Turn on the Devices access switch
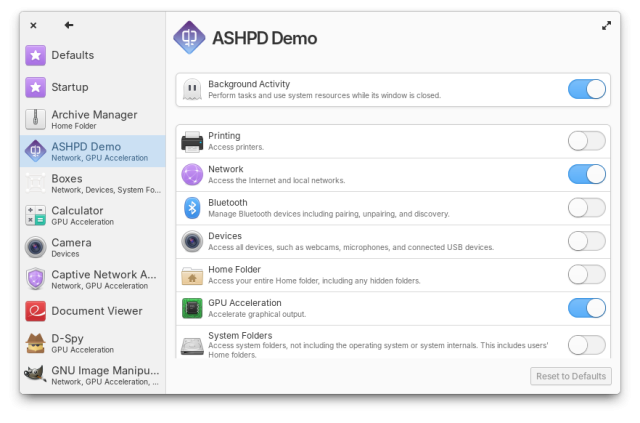The height and width of the screenshot is (423, 640). 587,242
